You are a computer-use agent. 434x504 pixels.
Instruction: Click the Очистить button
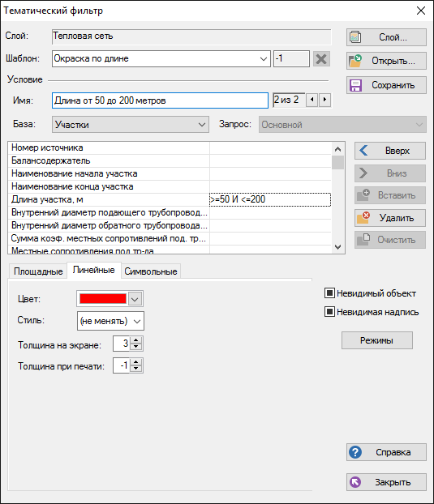point(390,240)
